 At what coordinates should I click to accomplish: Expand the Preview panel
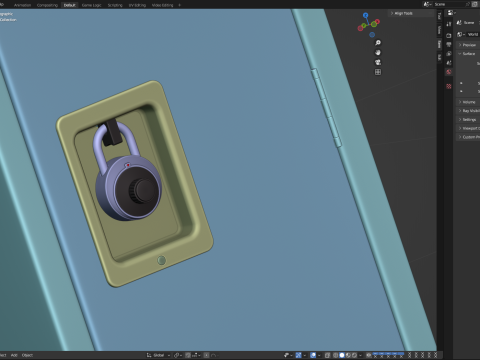[x=468, y=45]
